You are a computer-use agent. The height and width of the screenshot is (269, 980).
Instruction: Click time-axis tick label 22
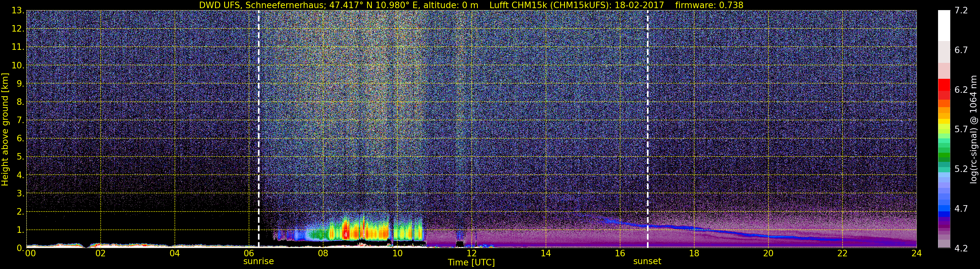coord(842,254)
